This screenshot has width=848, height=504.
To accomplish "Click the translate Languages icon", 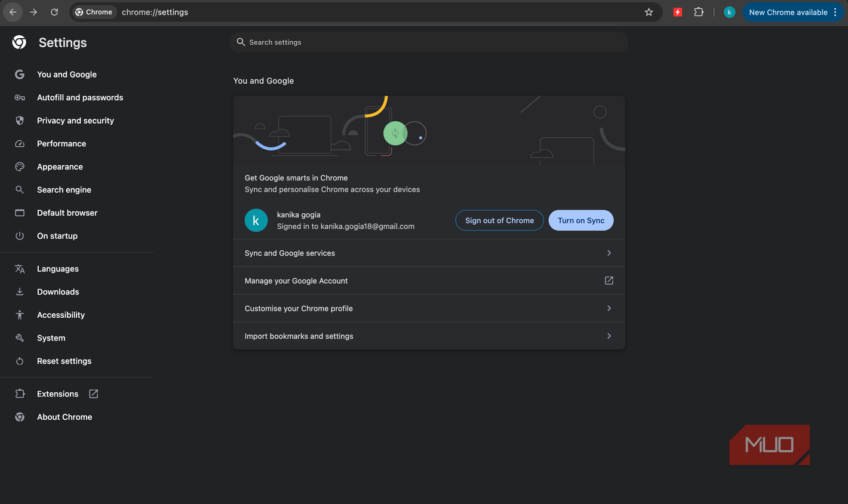I will point(20,269).
